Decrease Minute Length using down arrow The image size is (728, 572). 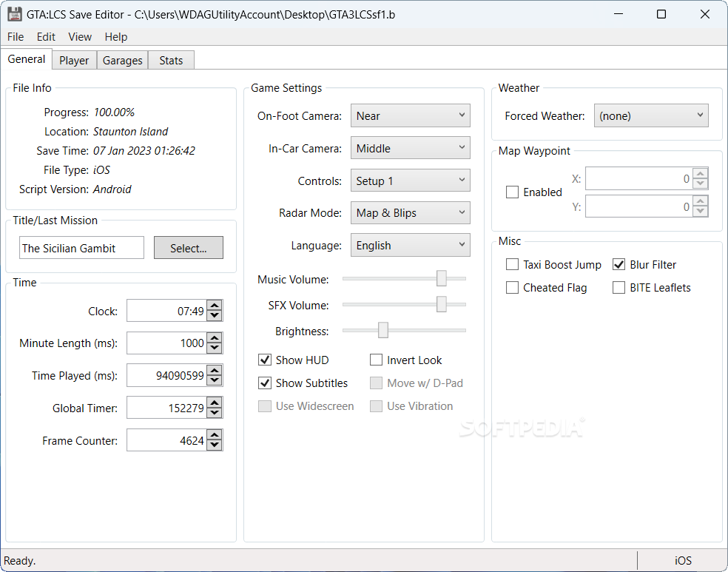click(x=215, y=348)
